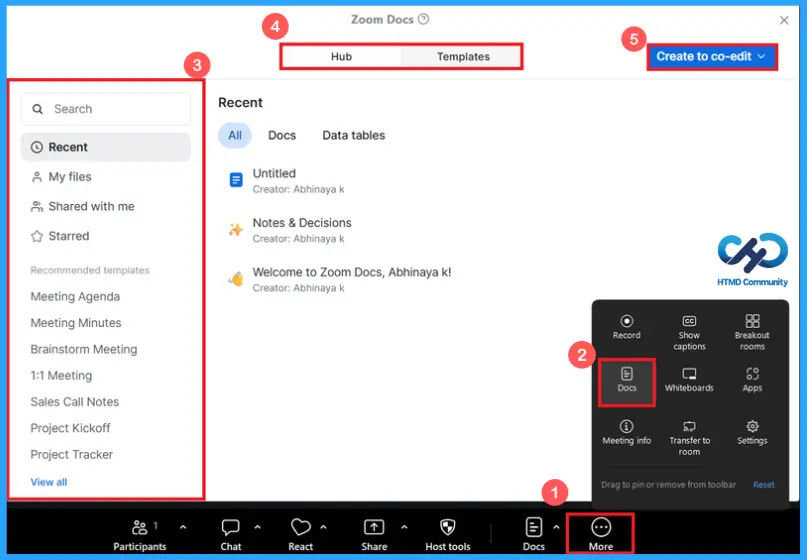Open the Notes & Decisions document
This screenshot has width=807, height=560.
pyautogui.click(x=302, y=223)
